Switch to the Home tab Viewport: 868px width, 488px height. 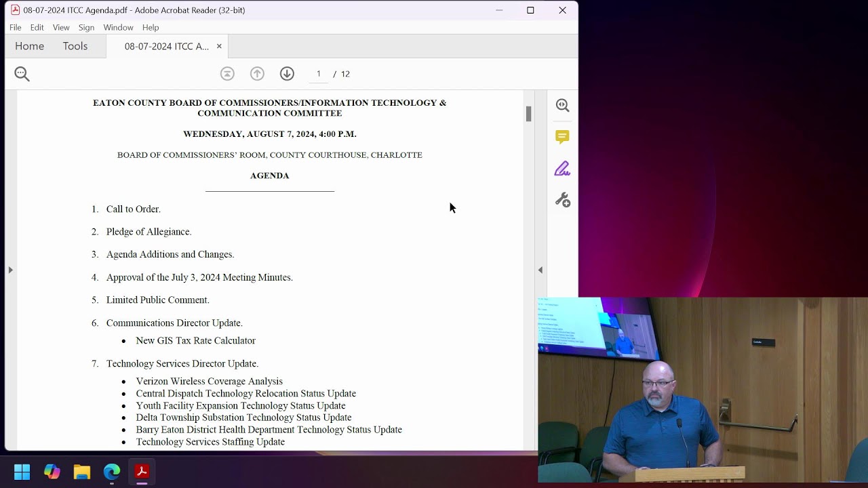click(29, 46)
